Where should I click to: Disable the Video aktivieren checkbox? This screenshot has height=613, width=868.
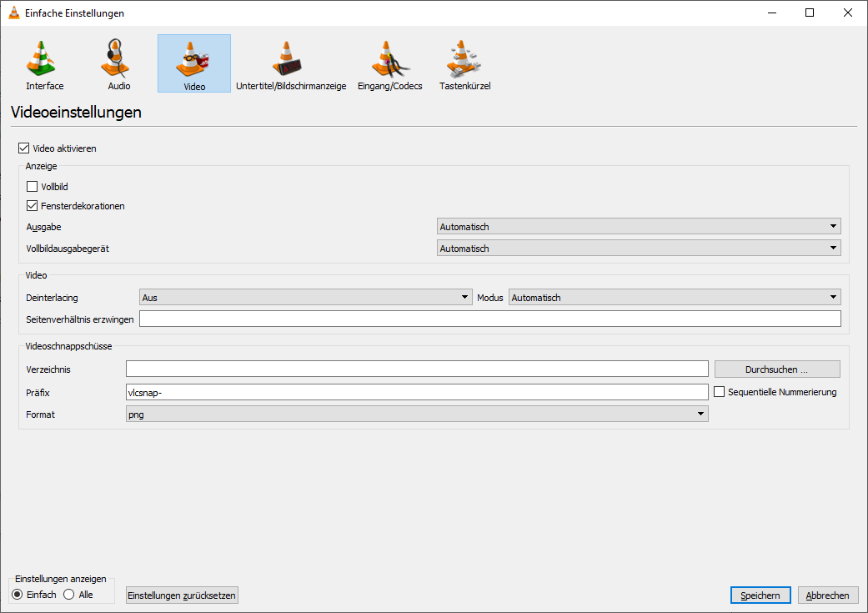[x=23, y=148]
